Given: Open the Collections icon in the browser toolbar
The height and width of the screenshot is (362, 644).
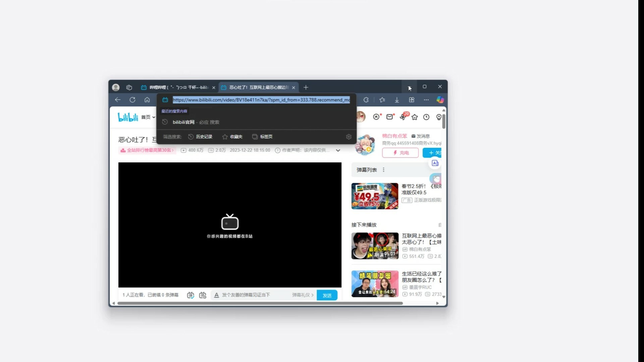Looking at the screenshot, I should pyautogui.click(x=382, y=100).
